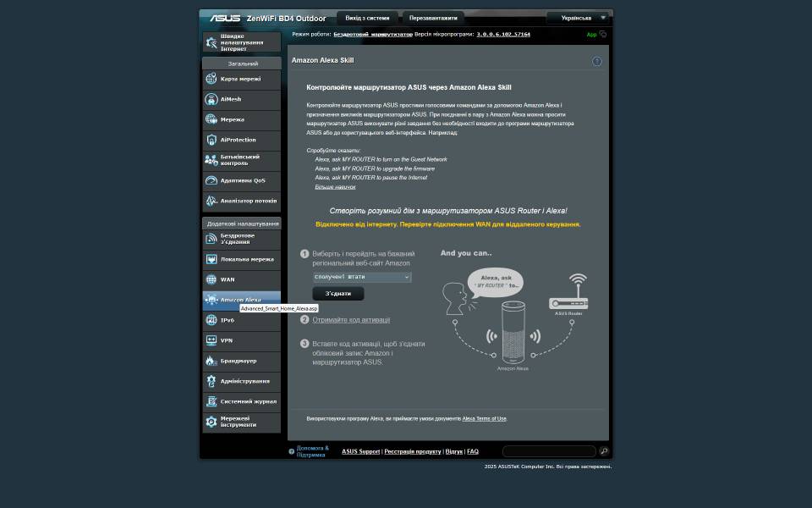This screenshot has height=508, width=812.
Task: Open the Alexa Terms of Use link
Action: [x=484, y=418]
